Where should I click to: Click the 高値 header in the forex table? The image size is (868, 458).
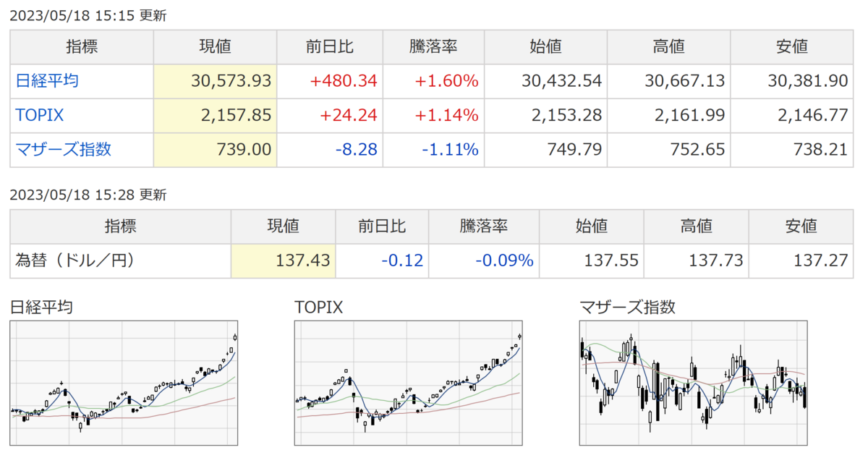point(697,226)
